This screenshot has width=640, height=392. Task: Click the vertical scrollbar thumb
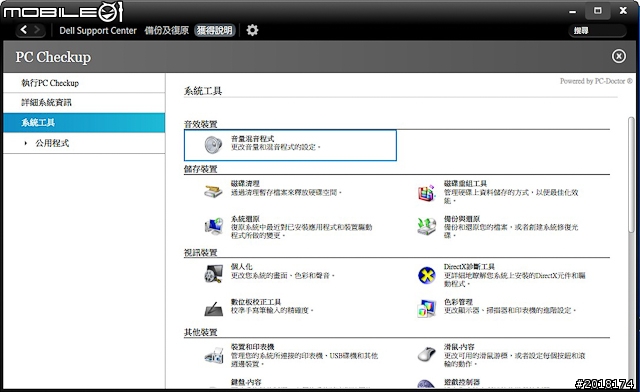(x=631, y=176)
